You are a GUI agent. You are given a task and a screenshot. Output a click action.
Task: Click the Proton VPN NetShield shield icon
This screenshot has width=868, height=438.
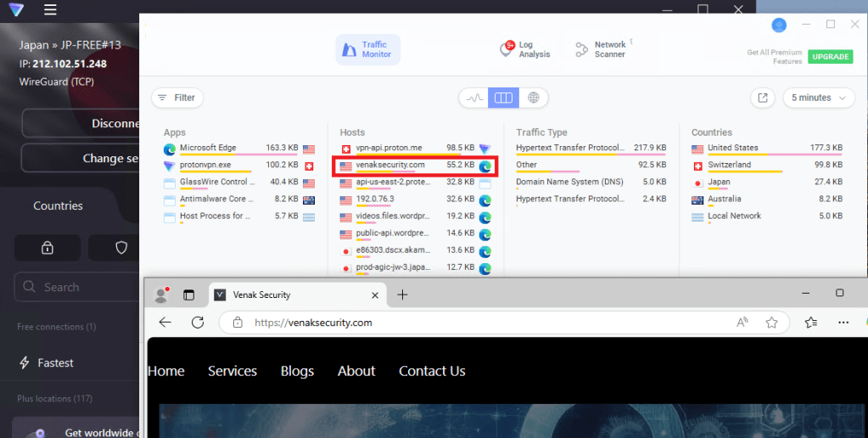click(x=121, y=248)
